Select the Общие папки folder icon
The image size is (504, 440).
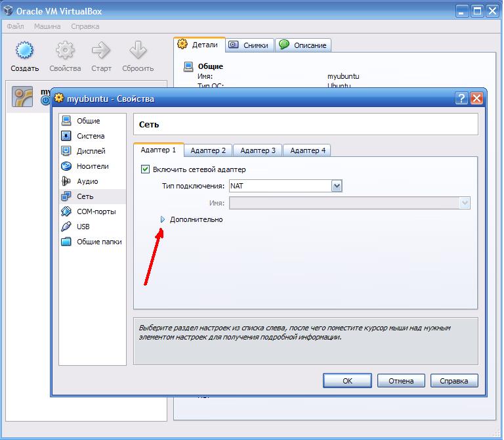tap(66, 242)
